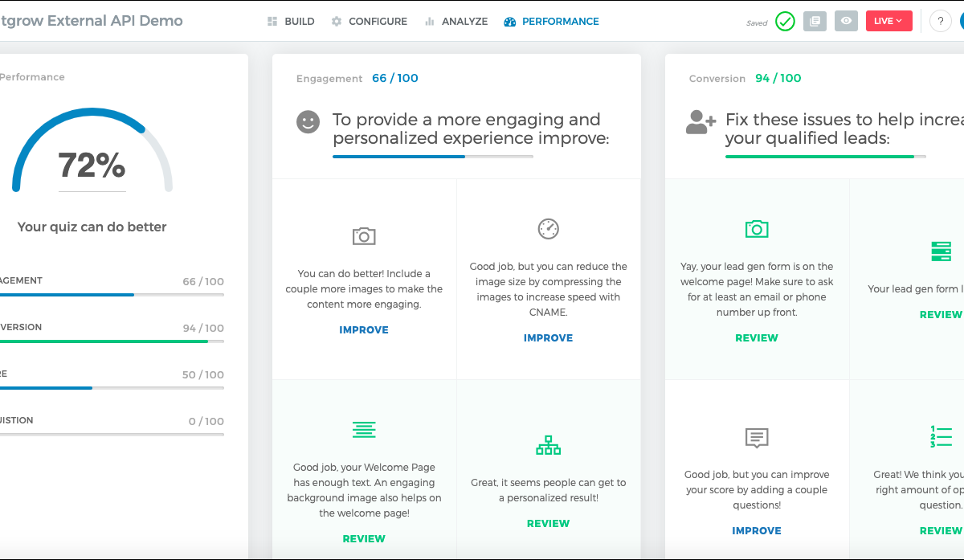Open the help question mark icon
The height and width of the screenshot is (560, 964).
pyautogui.click(x=940, y=22)
